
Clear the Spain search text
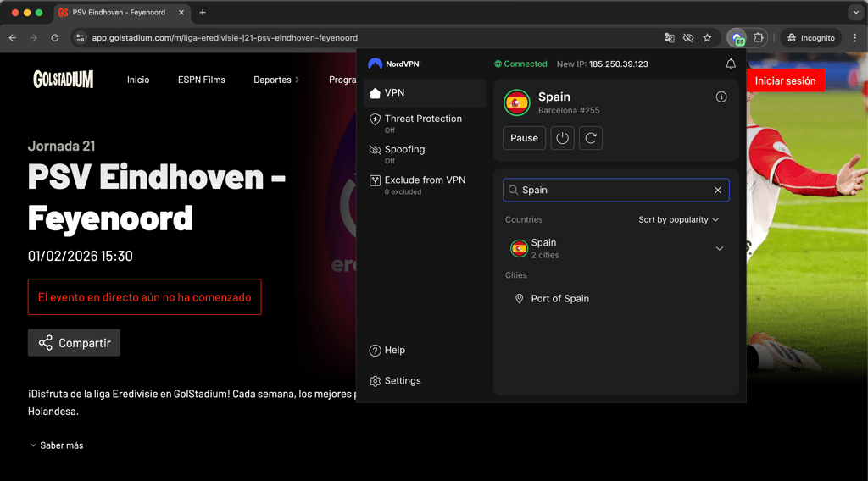[717, 190]
